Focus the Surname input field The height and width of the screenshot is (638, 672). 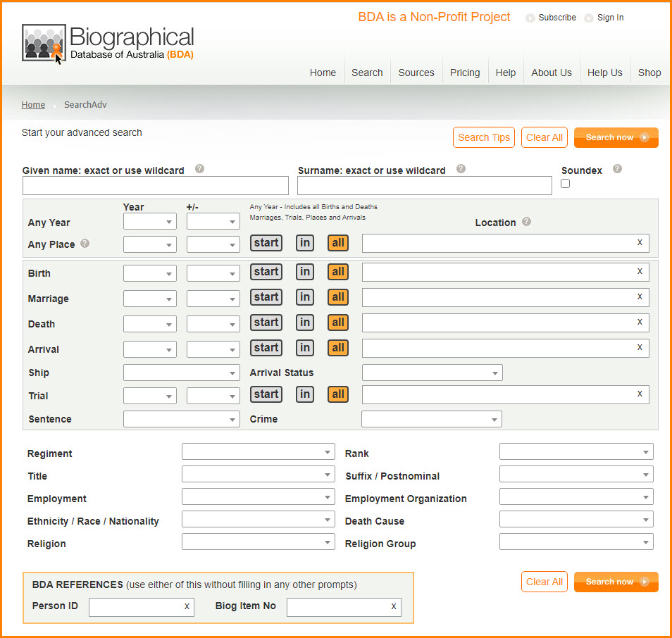pyautogui.click(x=424, y=185)
